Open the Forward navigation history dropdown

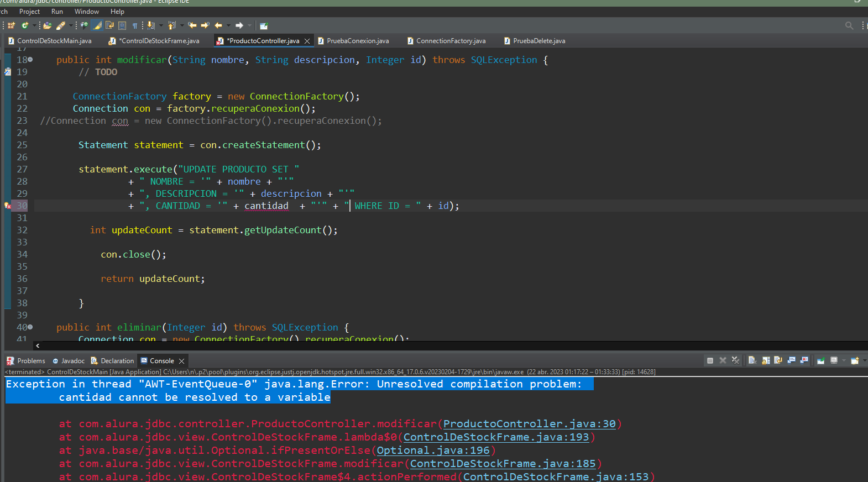[249, 25]
